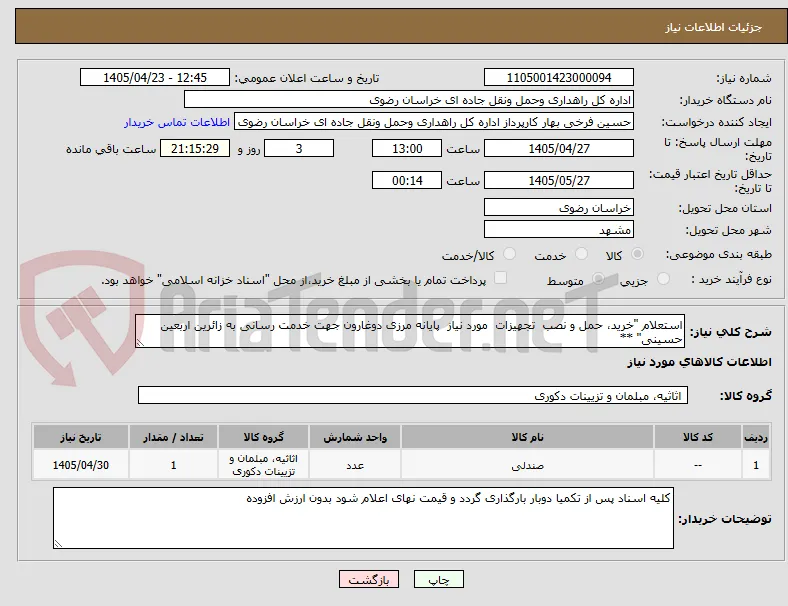Viewport: 788px width, 606px height.
Task: Click the validity hour field 00:14
Action: (407, 180)
